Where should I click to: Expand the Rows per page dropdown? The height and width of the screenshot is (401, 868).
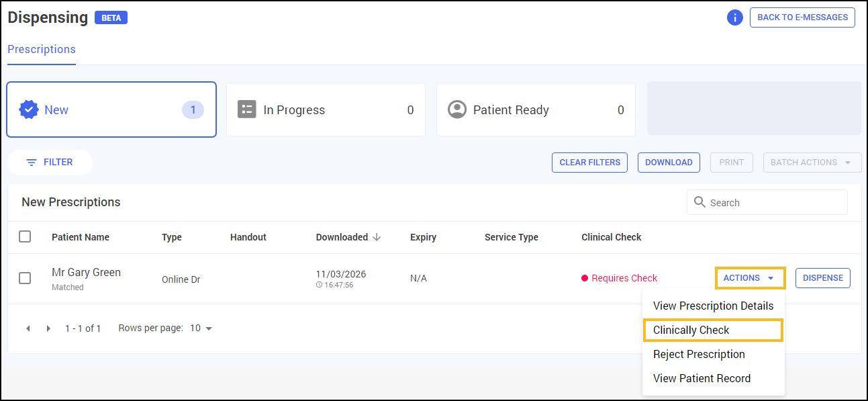pyautogui.click(x=201, y=328)
